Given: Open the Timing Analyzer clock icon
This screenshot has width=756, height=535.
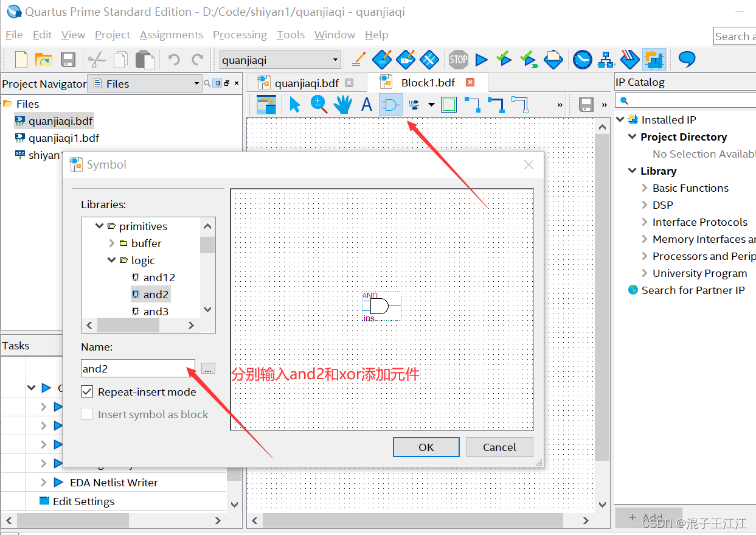Looking at the screenshot, I should pos(582,60).
